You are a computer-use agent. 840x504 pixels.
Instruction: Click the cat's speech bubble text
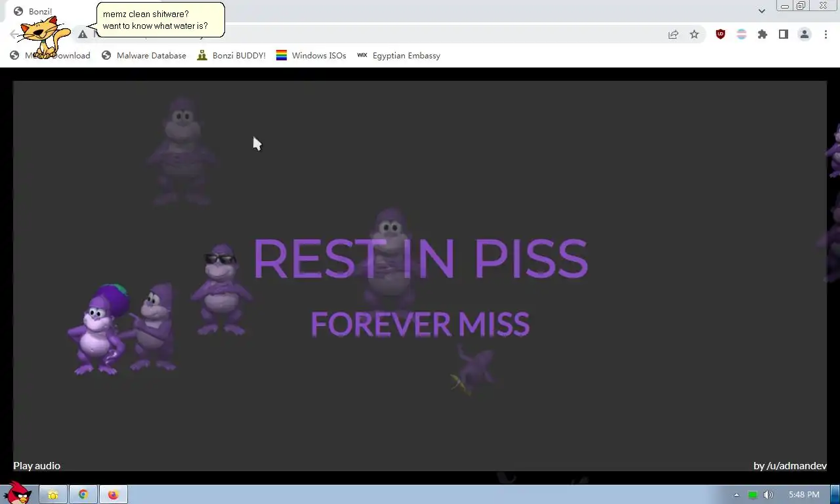(155, 20)
